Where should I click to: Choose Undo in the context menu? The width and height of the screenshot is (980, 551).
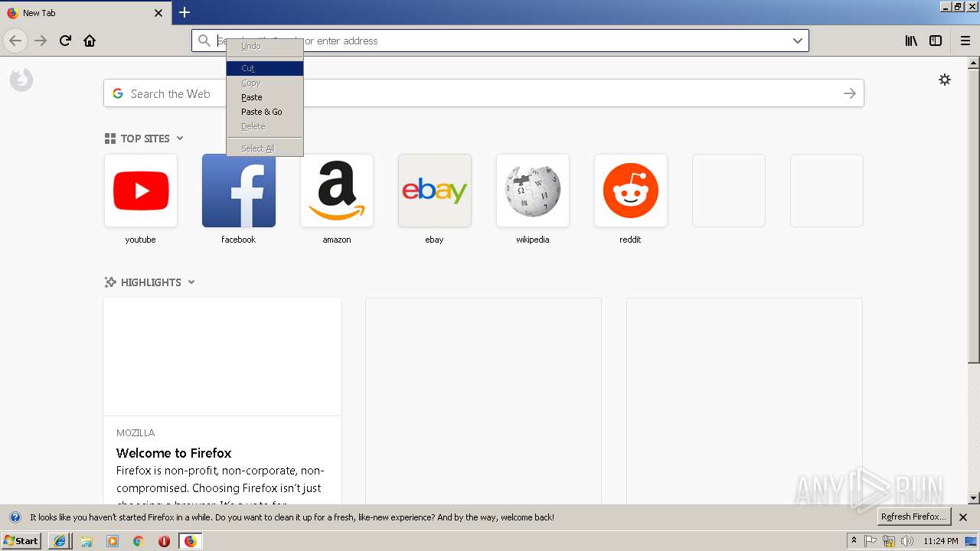click(x=265, y=46)
